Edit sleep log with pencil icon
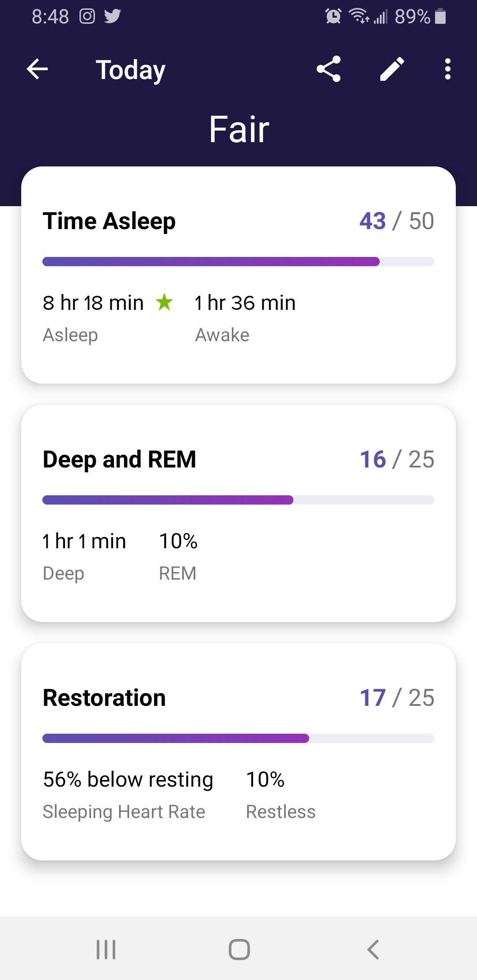The width and height of the screenshot is (477, 980). 392,69
